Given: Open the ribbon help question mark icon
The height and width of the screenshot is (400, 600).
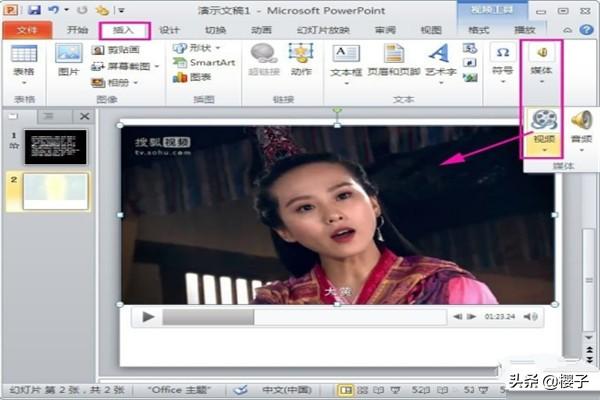Looking at the screenshot, I should (x=586, y=30).
